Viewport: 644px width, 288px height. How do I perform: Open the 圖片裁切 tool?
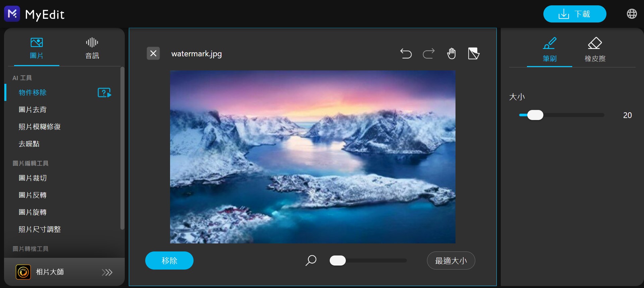pyautogui.click(x=33, y=178)
